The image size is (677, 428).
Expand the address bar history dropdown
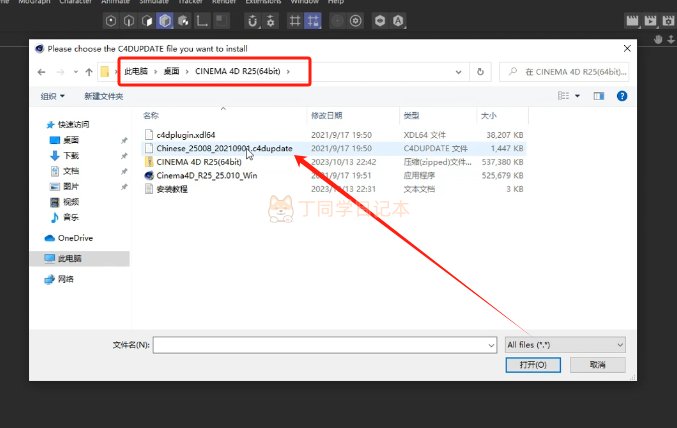[x=458, y=72]
